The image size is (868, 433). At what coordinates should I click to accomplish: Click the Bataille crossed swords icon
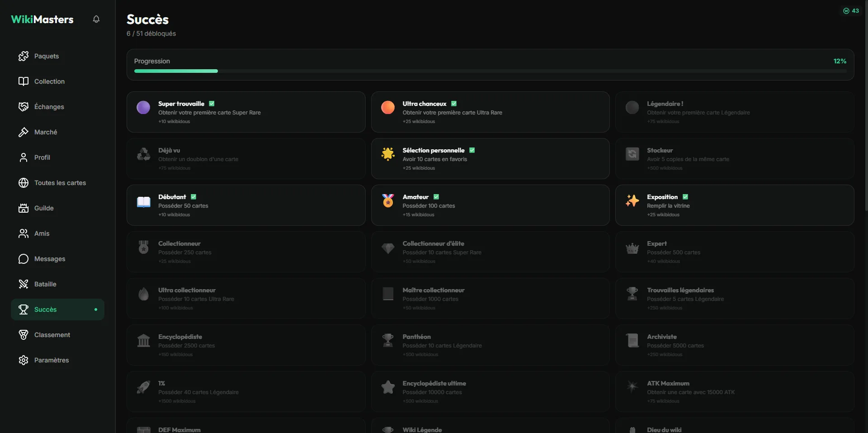pos(24,284)
